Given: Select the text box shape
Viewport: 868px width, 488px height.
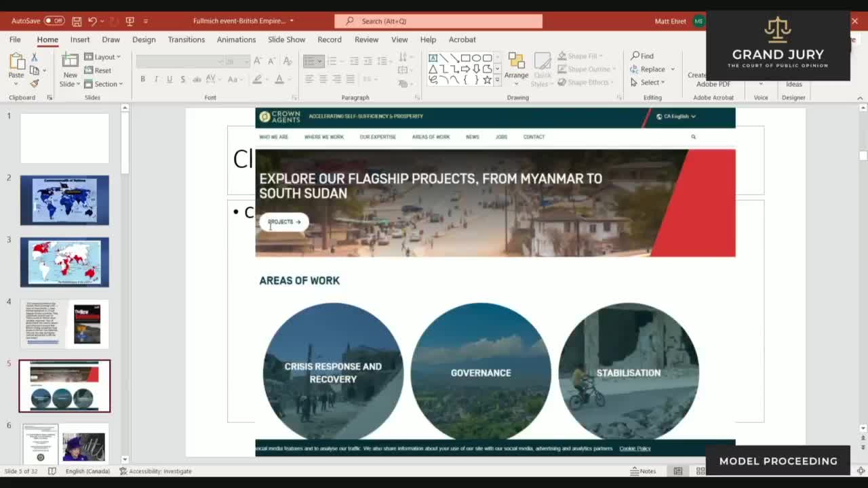Looking at the screenshot, I should [433, 58].
